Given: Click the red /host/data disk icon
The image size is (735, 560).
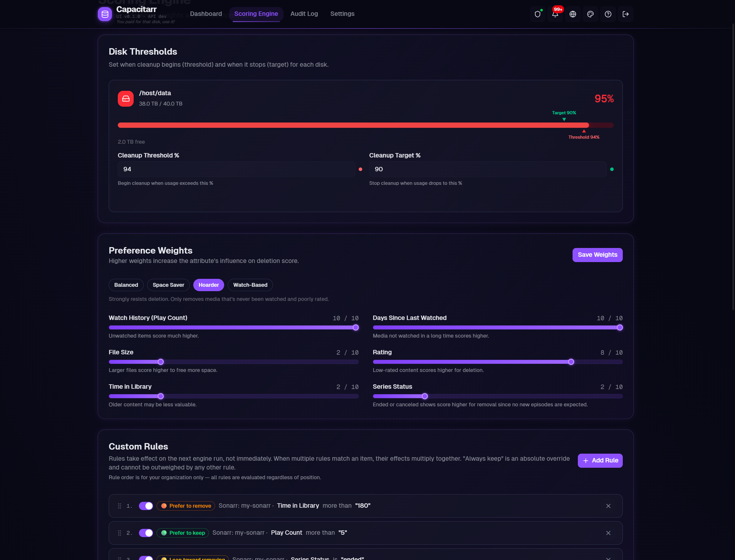Looking at the screenshot, I should [126, 99].
